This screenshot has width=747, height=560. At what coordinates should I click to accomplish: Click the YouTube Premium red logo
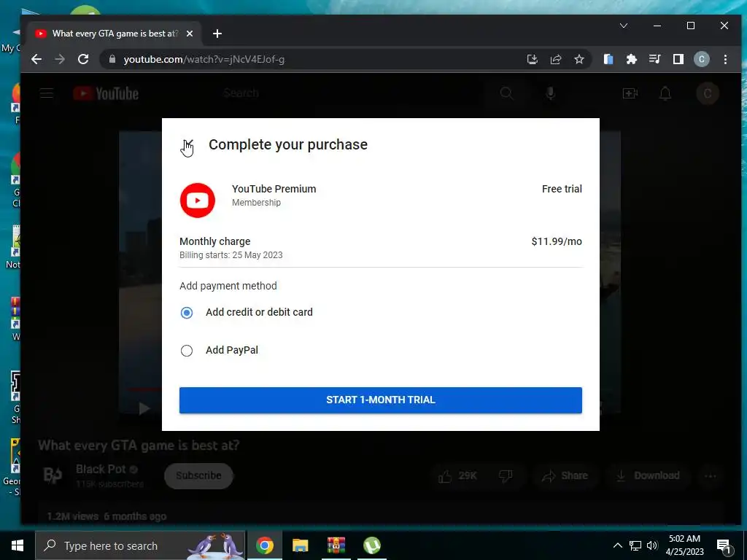198,201
